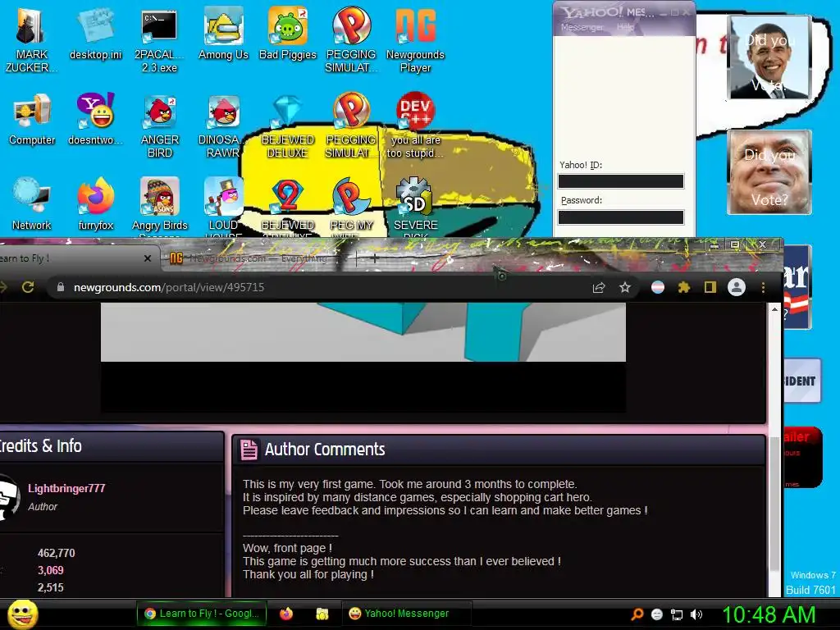Open the Dev C++ 'you all are too stupid' icon

(415, 126)
